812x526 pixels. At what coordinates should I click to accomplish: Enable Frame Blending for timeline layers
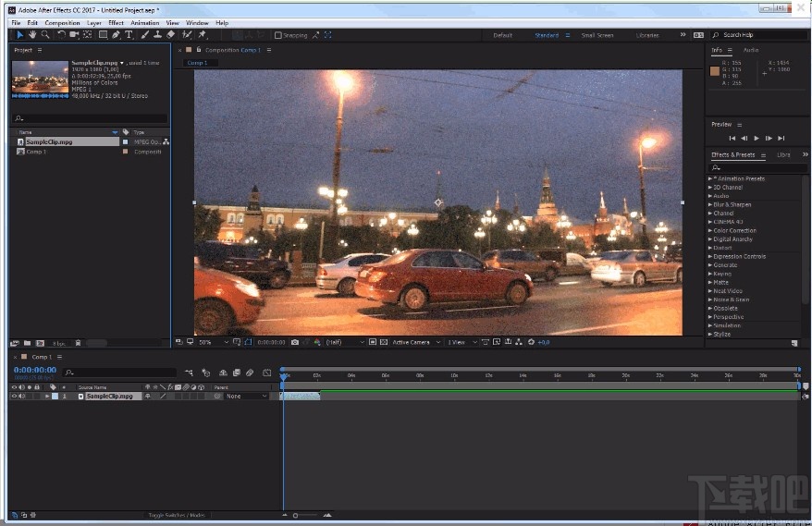pyautogui.click(x=237, y=373)
